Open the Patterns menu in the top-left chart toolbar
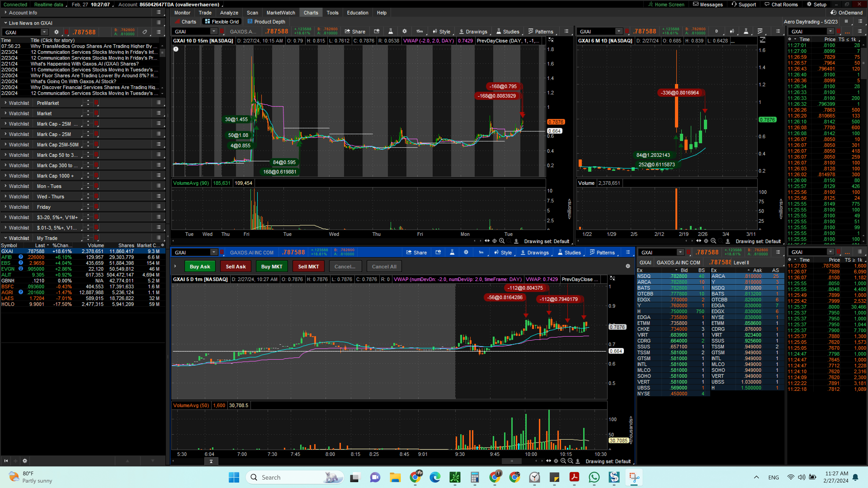The width and height of the screenshot is (868, 488). pos(540,31)
